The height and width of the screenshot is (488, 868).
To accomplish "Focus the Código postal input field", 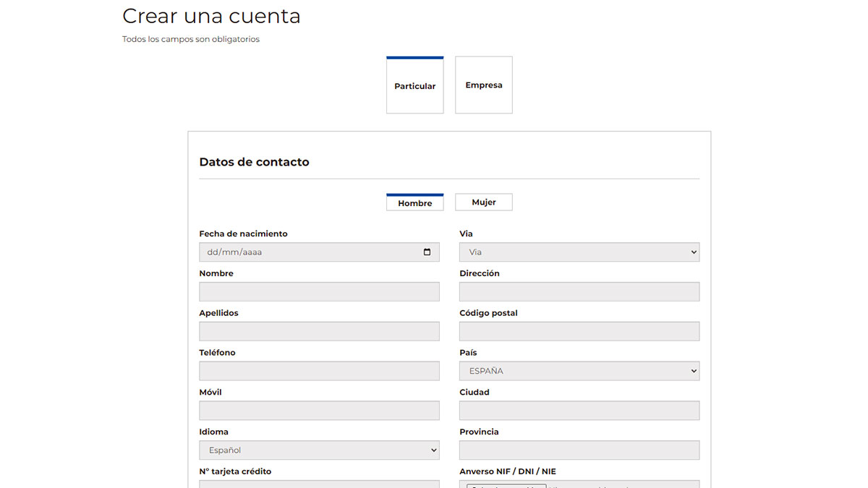I will click(x=579, y=330).
